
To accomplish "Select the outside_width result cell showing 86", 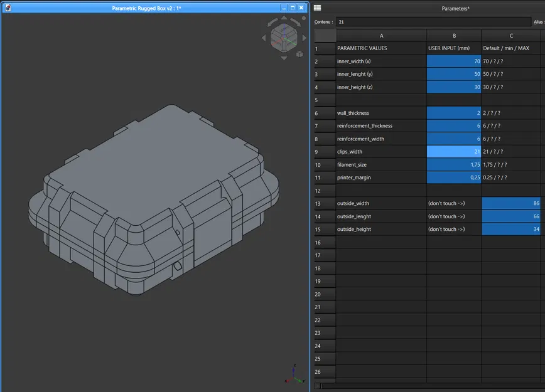I will tap(511, 203).
